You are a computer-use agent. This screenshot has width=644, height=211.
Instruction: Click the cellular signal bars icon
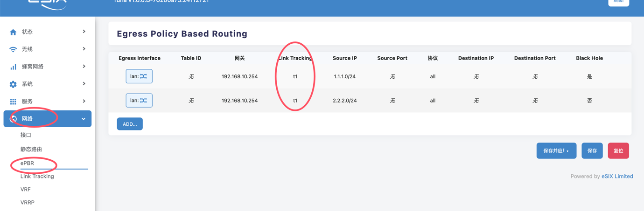pos(13,67)
